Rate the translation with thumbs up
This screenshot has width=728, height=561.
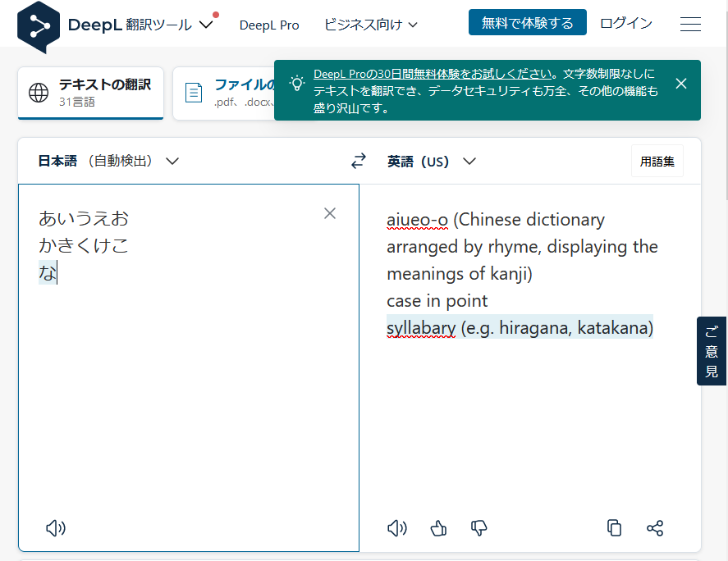point(437,528)
